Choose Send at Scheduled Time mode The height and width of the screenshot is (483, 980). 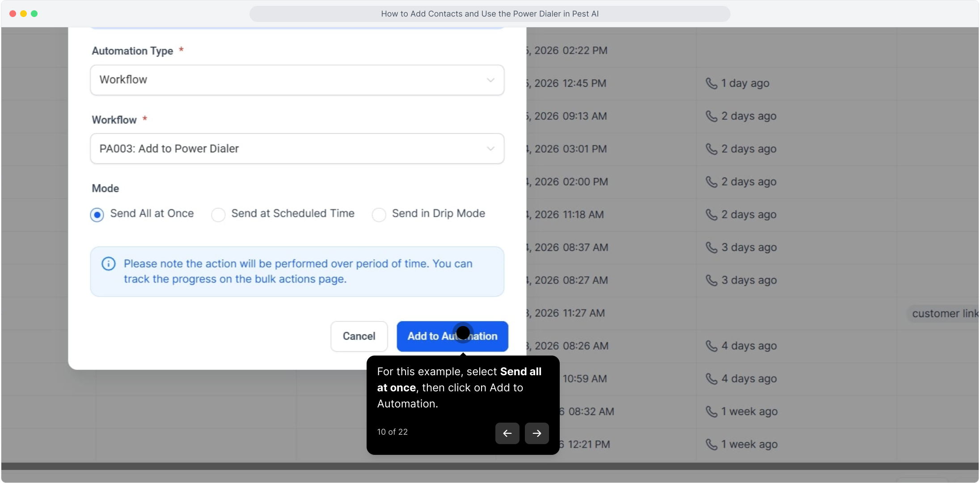[x=218, y=215]
